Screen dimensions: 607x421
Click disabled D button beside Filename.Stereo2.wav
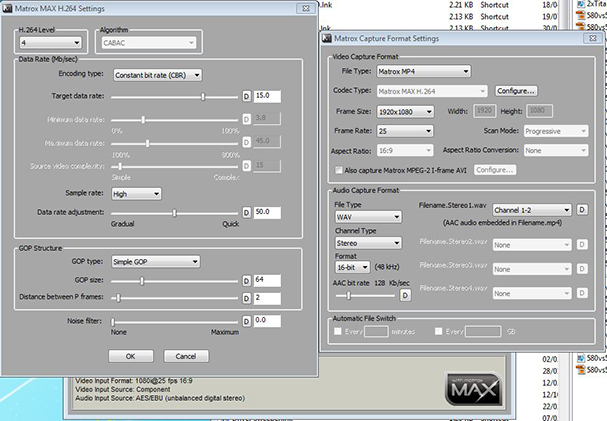click(581, 245)
